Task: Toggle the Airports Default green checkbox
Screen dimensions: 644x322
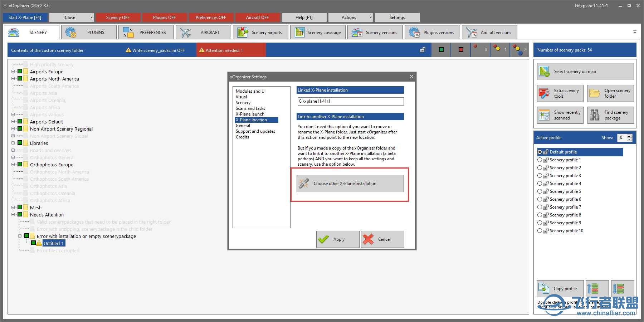Action: [20, 121]
